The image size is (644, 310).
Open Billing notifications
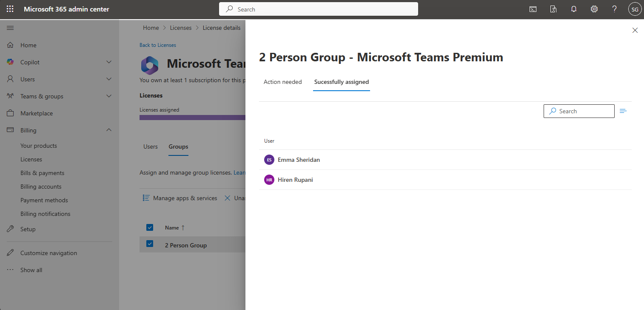(x=46, y=214)
